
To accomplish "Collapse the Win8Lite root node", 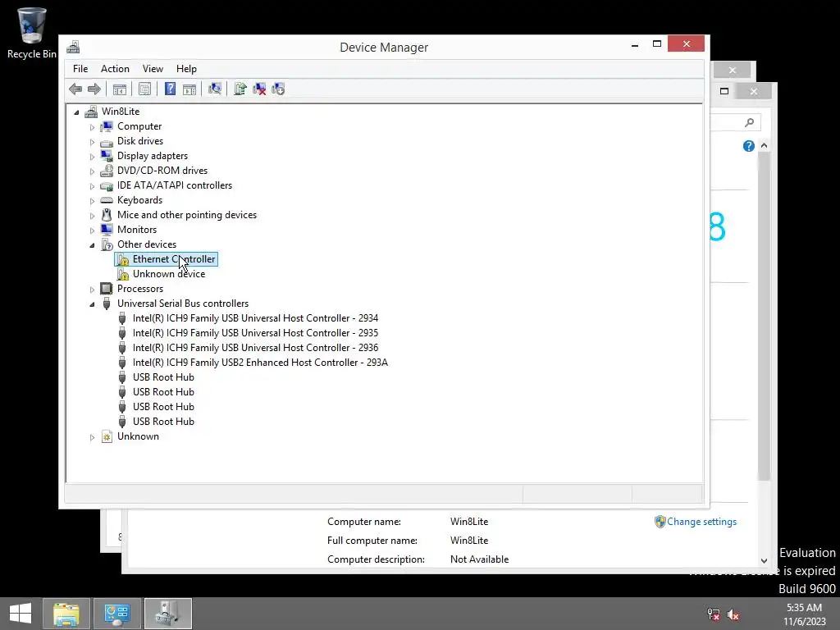I will (x=76, y=112).
